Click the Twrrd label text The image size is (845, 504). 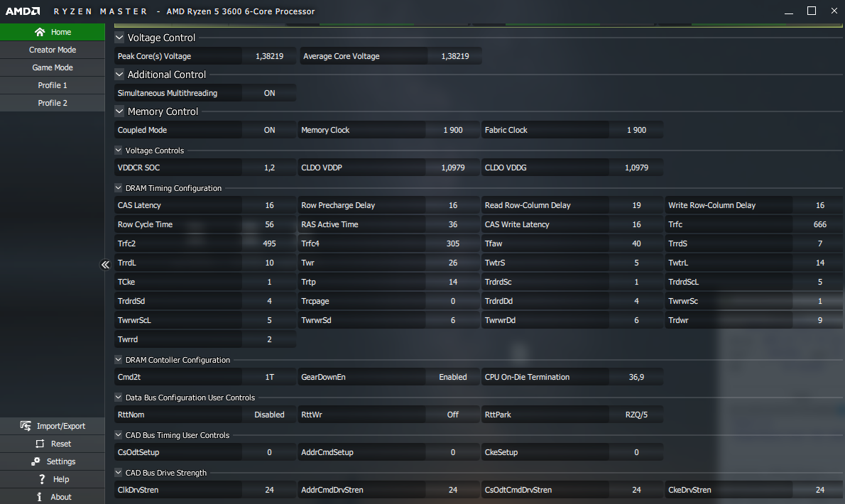(x=128, y=339)
